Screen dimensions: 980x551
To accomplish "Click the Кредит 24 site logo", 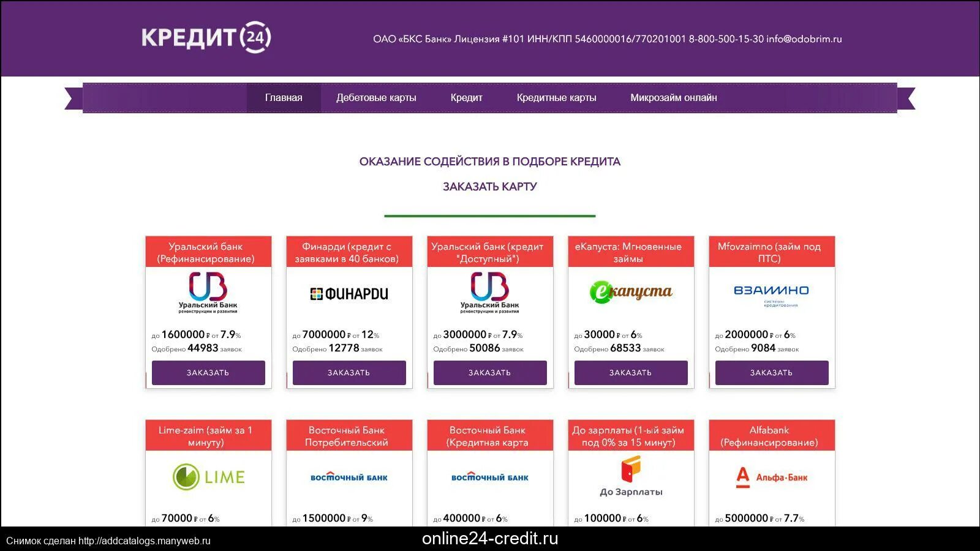I will click(x=206, y=37).
